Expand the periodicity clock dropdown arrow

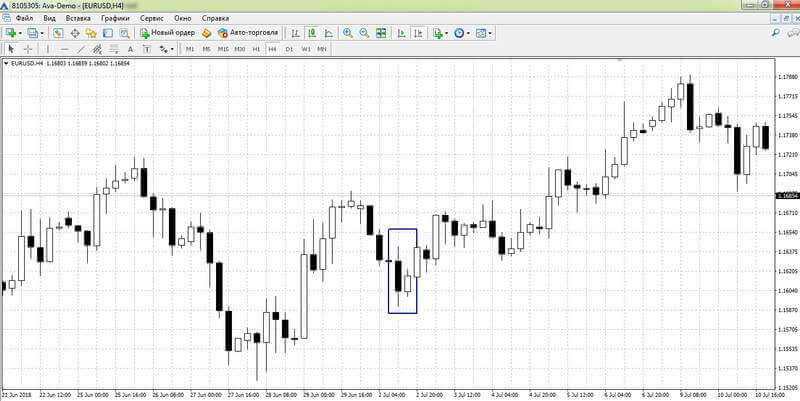point(468,33)
